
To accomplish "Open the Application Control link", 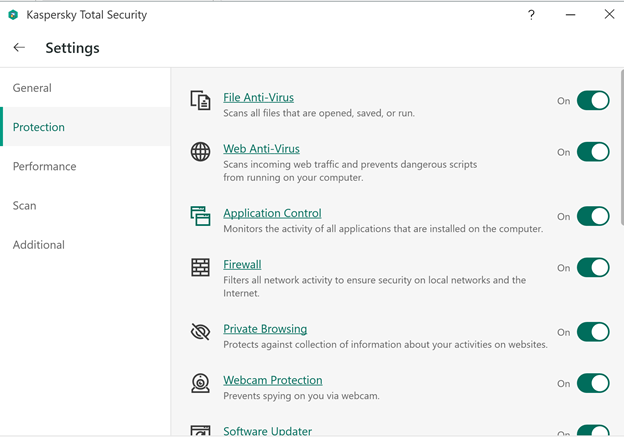I will (x=272, y=213).
